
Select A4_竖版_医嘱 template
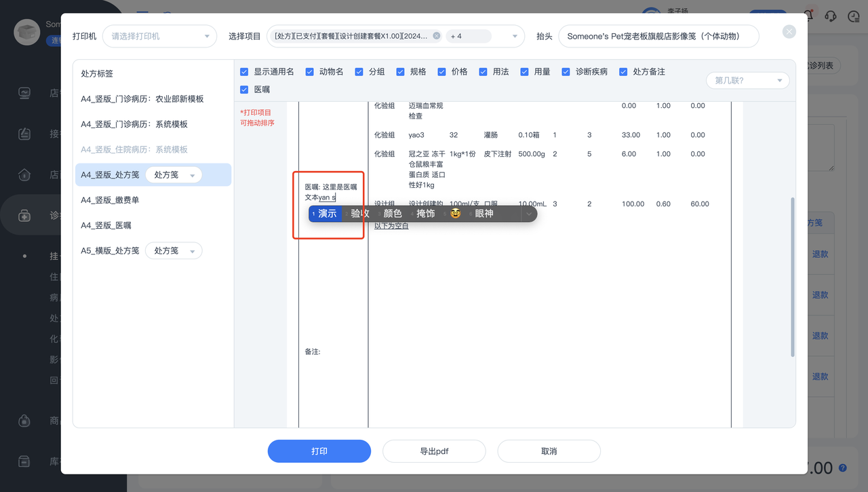106,225
